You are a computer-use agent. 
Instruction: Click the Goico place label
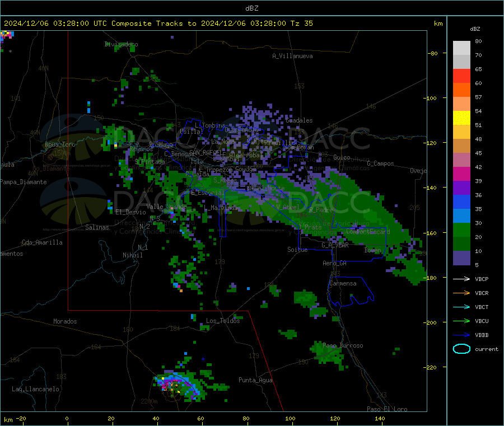342,157
